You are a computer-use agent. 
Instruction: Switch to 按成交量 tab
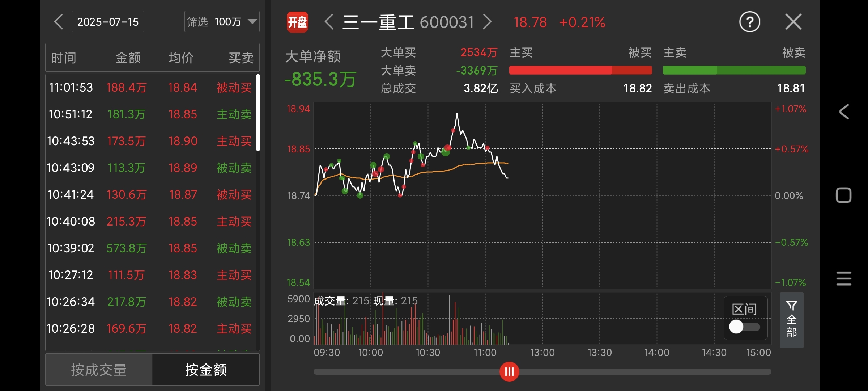pos(99,370)
